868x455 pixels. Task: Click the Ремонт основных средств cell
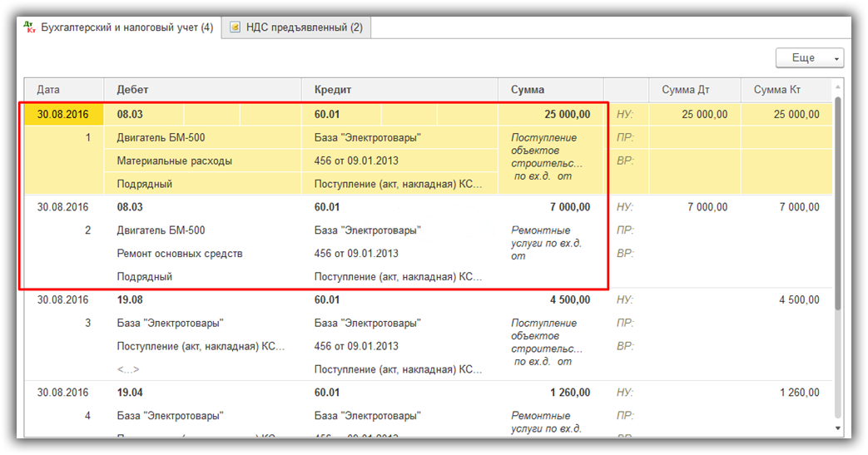(180, 253)
